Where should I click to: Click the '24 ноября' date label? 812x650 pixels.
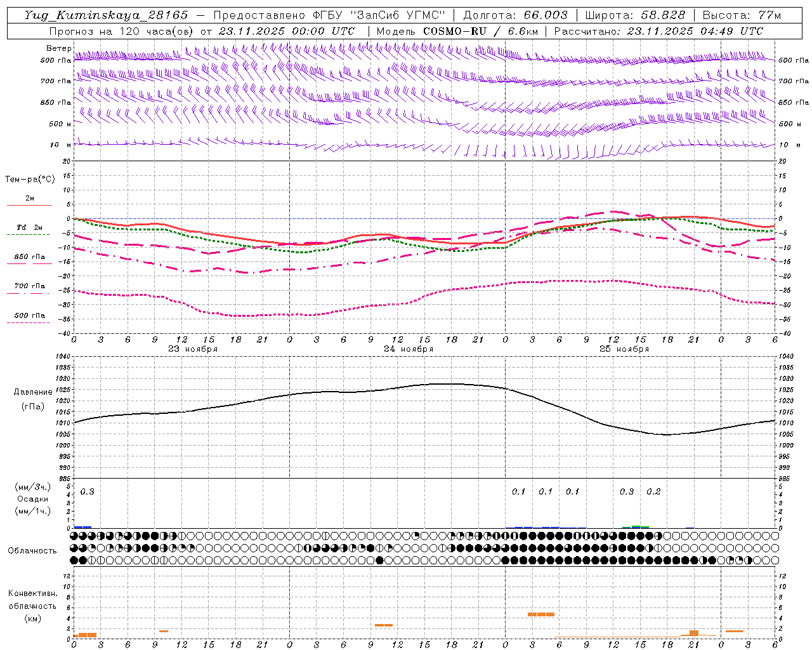pyautogui.click(x=409, y=349)
